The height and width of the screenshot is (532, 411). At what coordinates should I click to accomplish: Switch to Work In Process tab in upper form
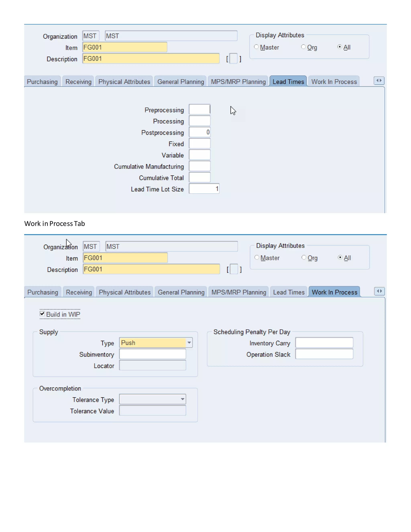[334, 82]
